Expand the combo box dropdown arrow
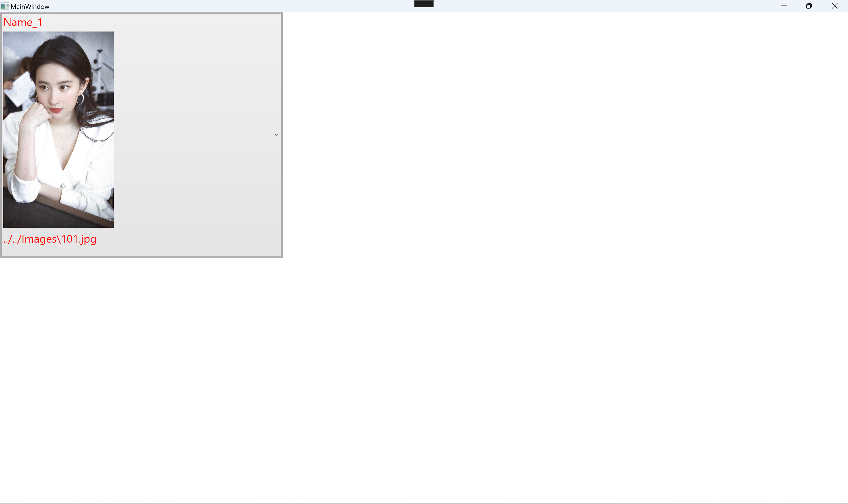 tap(276, 135)
